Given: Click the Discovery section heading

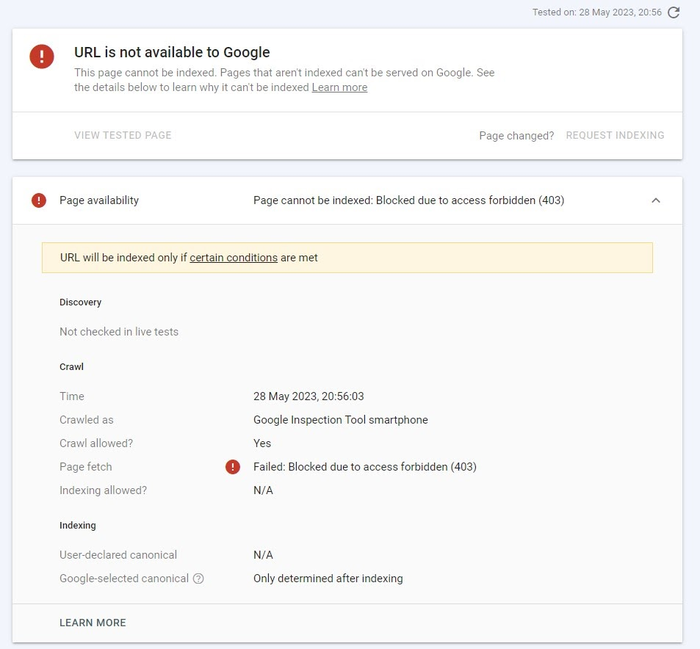Looking at the screenshot, I should 80,302.
